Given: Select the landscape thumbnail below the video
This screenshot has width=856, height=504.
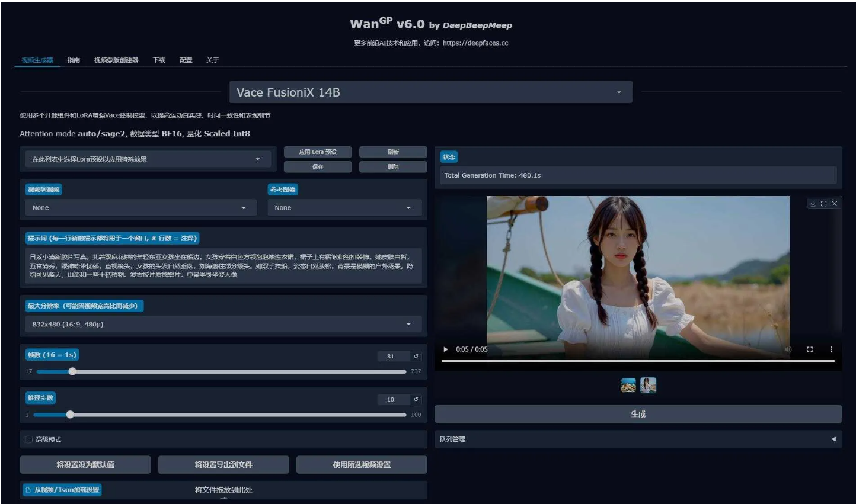Looking at the screenshot, I should [x=628, y=386].
